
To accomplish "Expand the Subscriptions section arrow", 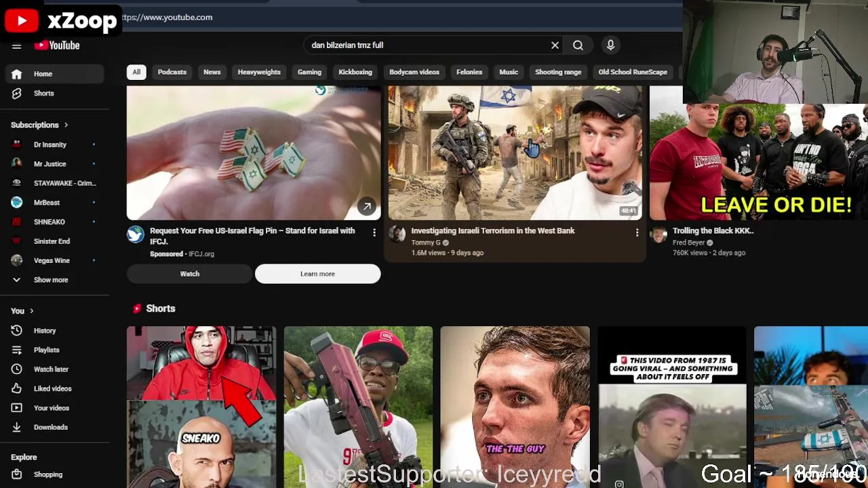I will point(66,125).
